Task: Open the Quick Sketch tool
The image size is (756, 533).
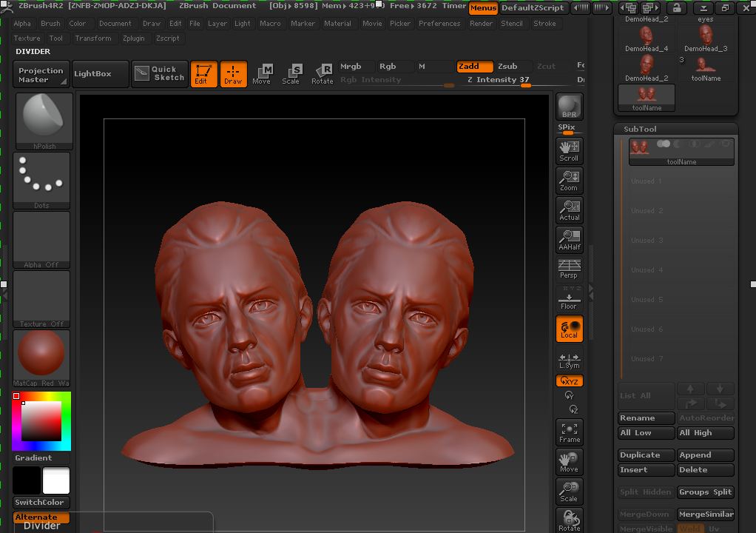Action: click(x=160, y=73)
